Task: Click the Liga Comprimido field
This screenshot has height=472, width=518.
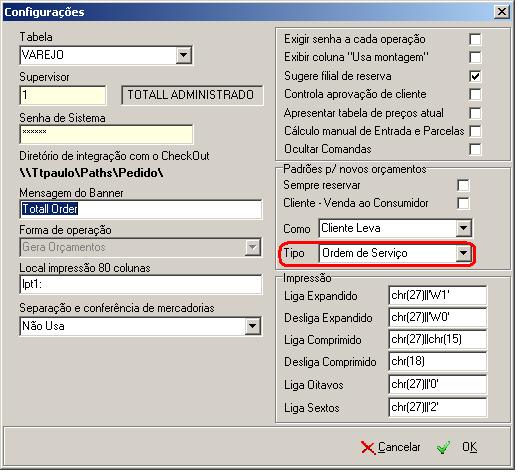Action: [x=437, y=339]
